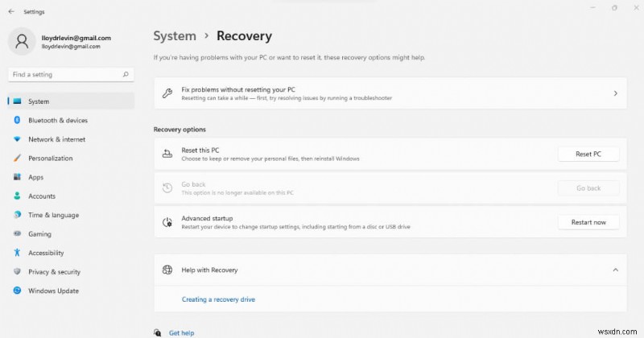Screen dimensions: 644x338
Task: Click the Accessibility figure icon
Action: point(17,253)
